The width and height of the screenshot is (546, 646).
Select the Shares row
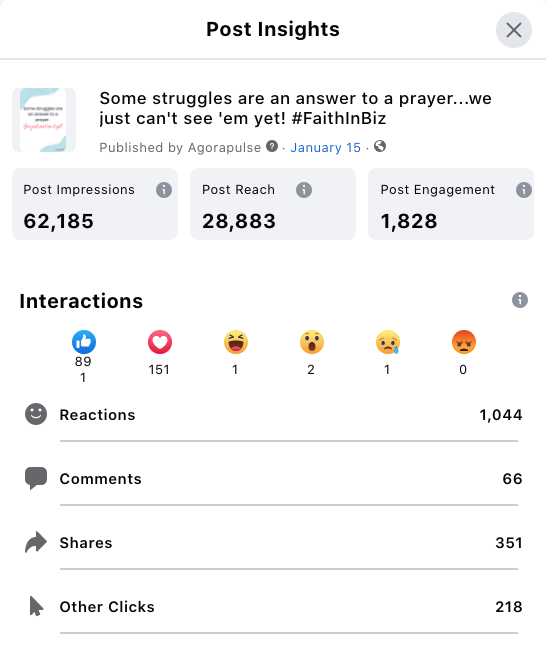pos(273,543)
